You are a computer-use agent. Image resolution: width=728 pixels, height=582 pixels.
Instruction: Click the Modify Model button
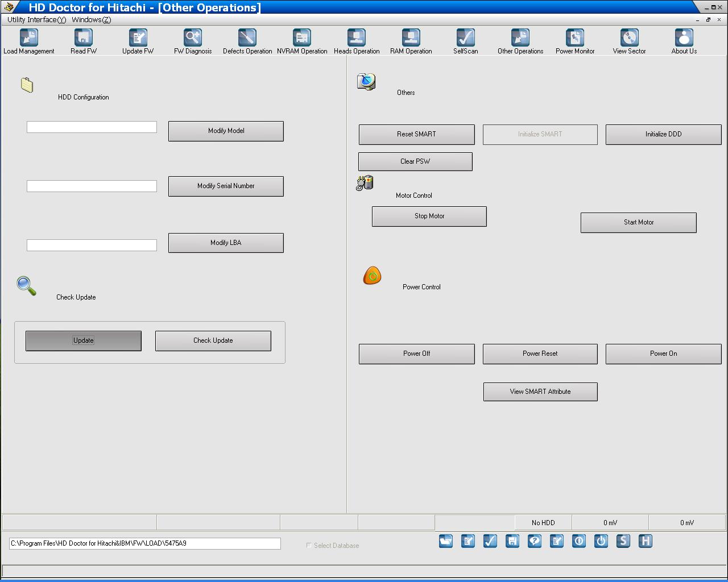click(226, 131)
